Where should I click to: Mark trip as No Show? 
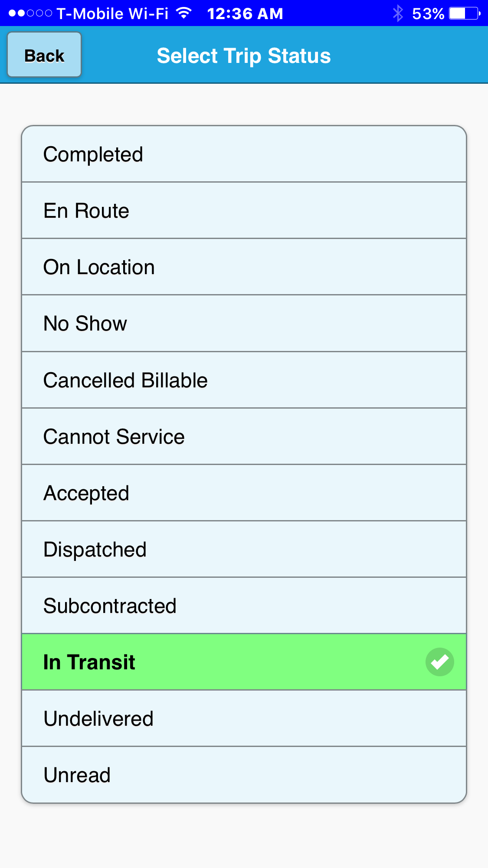coord(244,323)
